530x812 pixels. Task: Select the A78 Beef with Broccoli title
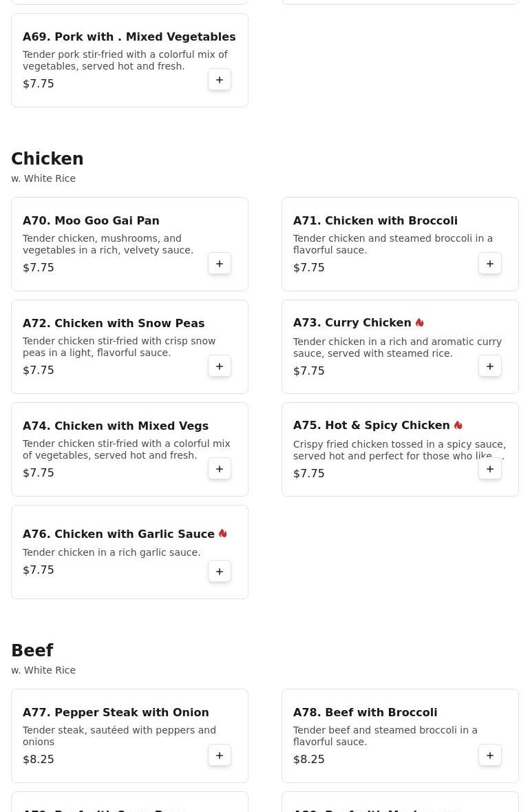click(365, 713)
